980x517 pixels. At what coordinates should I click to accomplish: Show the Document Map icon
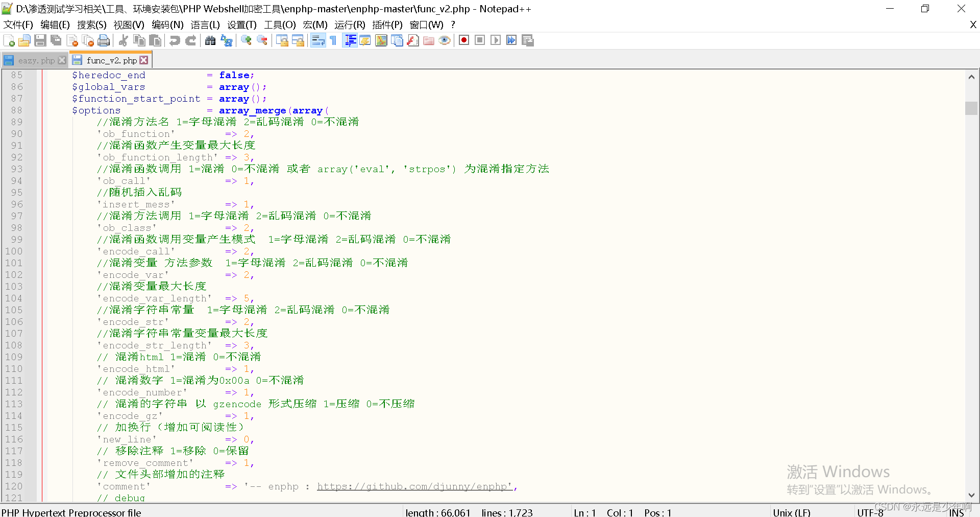381,40
